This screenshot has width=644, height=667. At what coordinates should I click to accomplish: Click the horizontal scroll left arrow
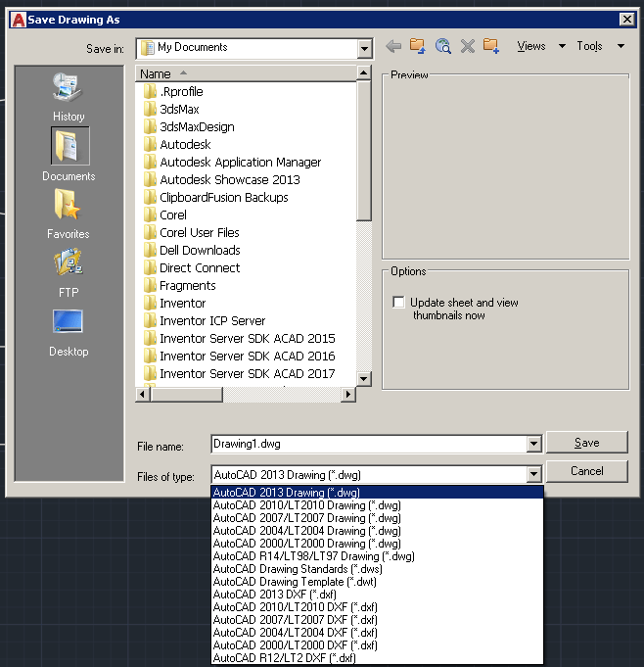143,395
